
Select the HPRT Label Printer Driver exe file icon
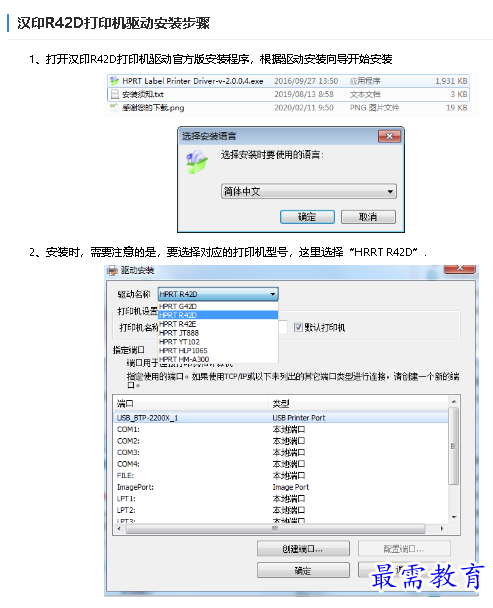[x=114, y=81]
